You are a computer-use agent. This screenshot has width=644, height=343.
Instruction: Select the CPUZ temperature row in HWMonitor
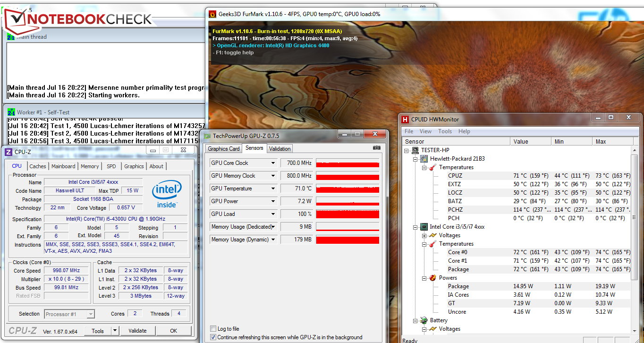(516, 176)
